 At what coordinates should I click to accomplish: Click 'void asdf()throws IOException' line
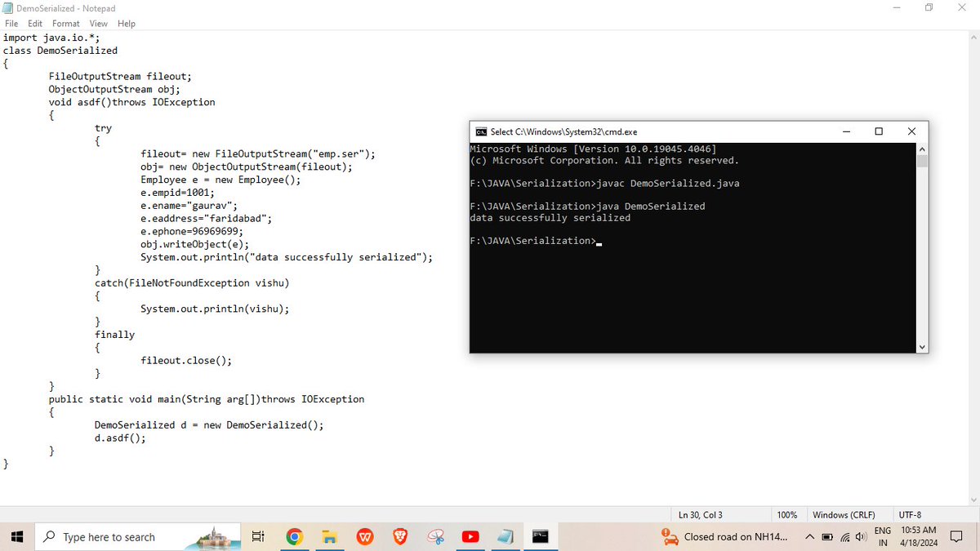[x=131, y=102]
